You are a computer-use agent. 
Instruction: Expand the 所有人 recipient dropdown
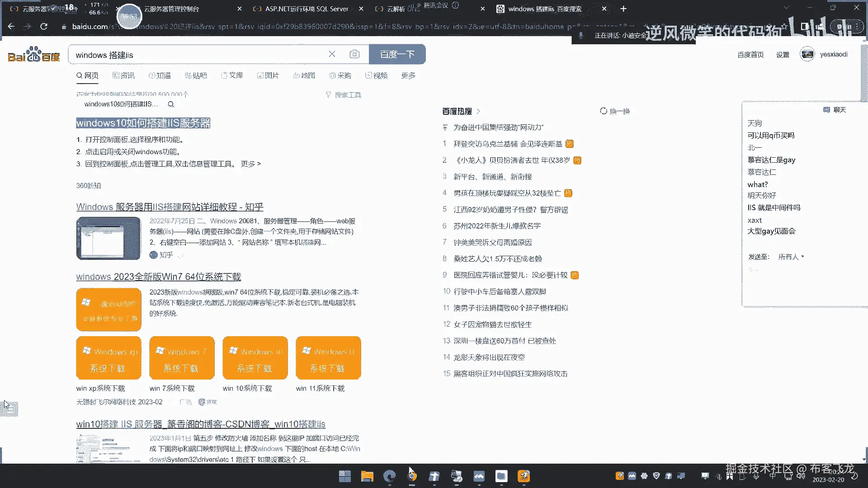[791, 257]
